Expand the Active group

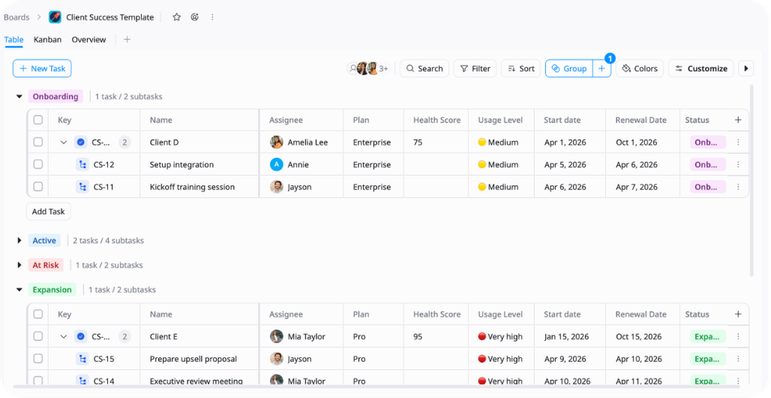pos(19,241)
